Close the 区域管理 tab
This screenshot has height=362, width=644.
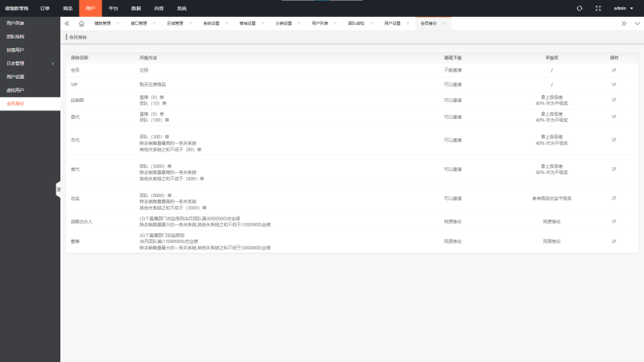pos(191,23)
